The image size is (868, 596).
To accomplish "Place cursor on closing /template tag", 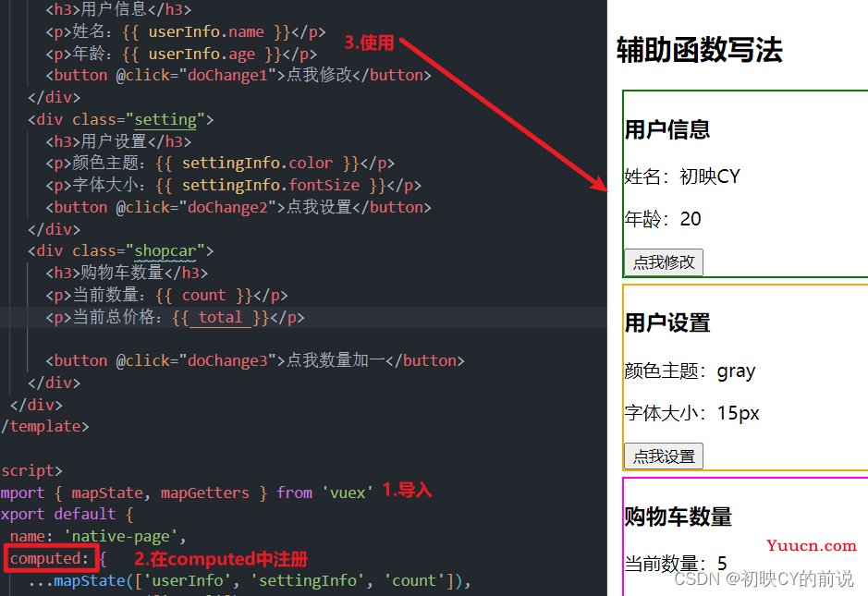I will click(x=44, y=426).
